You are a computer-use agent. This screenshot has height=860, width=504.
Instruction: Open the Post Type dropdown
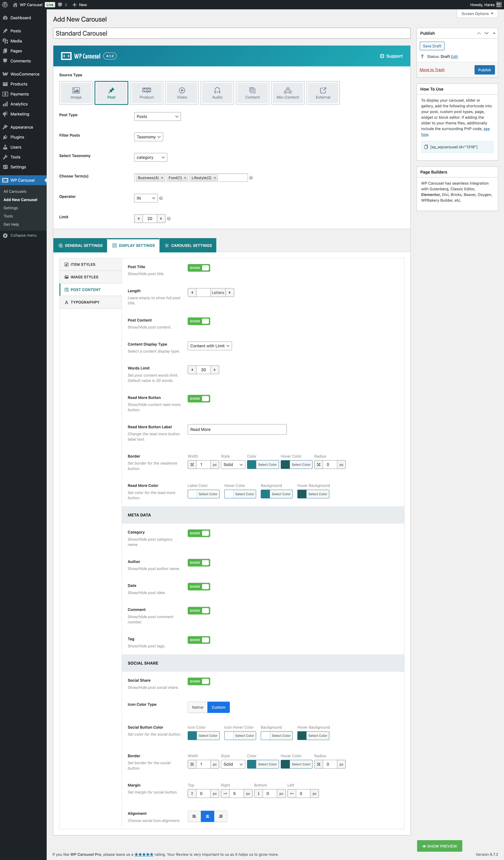(157, 117)
